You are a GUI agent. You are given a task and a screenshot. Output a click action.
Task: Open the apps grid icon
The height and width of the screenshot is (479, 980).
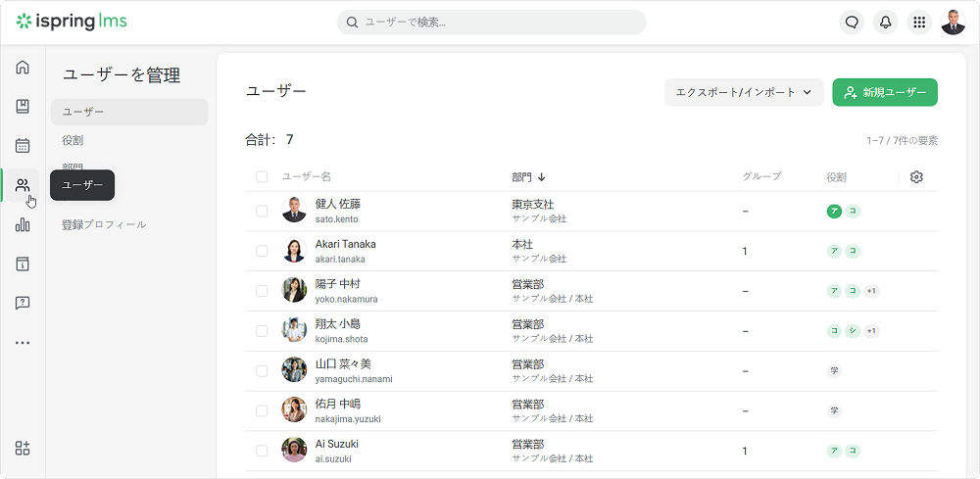coord(919,23)
